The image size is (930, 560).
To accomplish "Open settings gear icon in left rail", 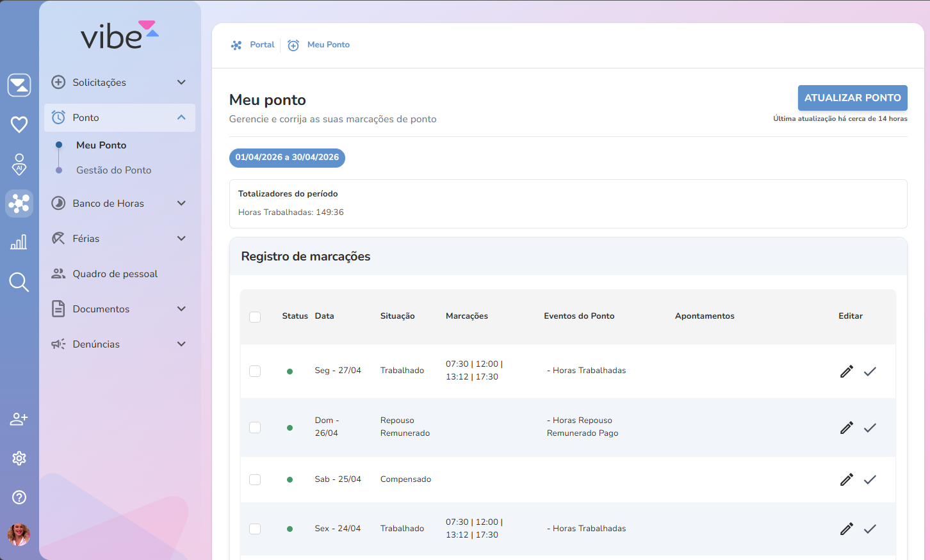I will (x=19, y=458).
